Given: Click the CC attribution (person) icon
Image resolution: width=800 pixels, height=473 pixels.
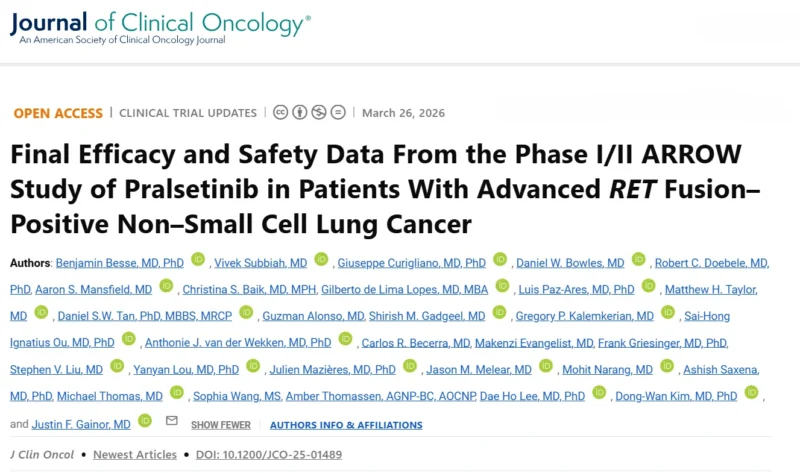Looking at the screenshot, I should click(300, 112).
